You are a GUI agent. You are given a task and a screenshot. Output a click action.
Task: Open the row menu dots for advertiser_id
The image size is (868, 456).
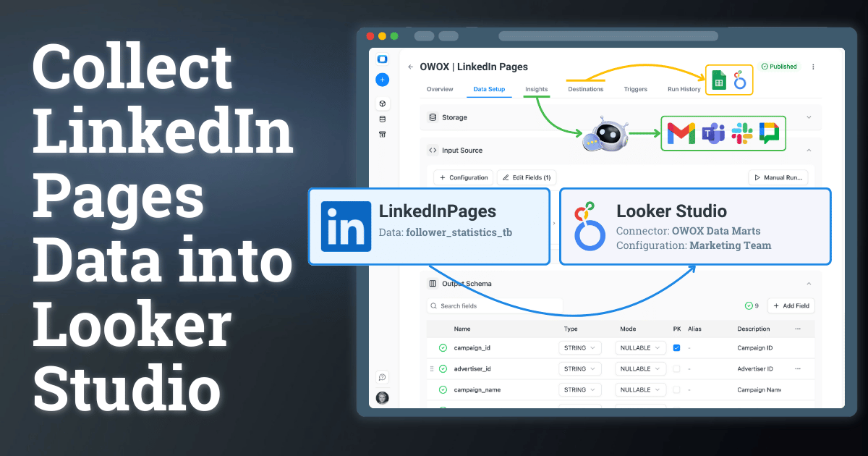coord(798,369)
